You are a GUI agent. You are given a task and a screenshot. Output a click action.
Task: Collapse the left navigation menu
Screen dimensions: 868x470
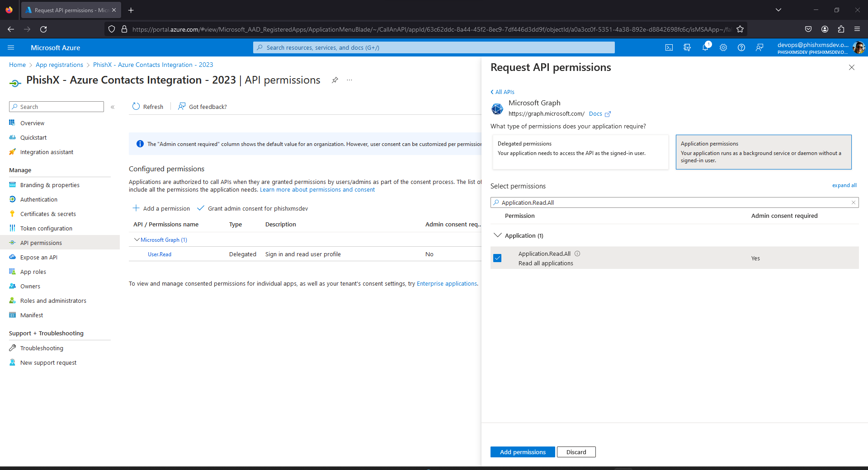coord(113,107)
